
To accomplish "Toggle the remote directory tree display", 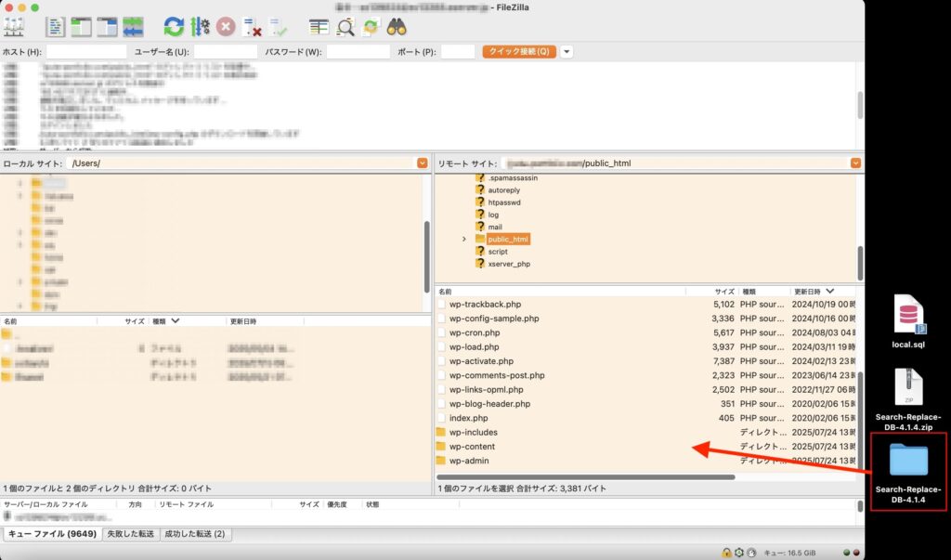I will coord(107,27).
